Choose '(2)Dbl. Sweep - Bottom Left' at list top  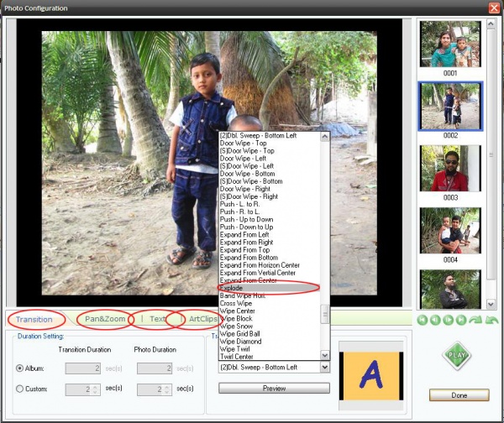click(x=270, y=136)
